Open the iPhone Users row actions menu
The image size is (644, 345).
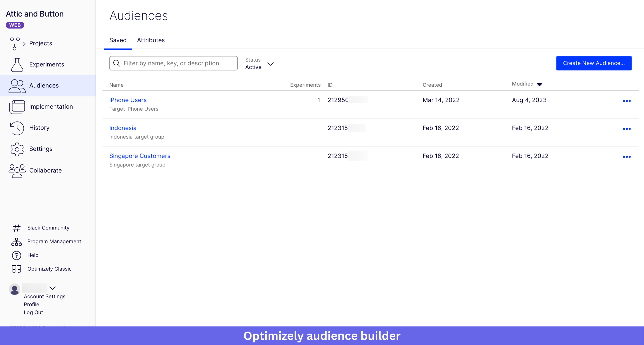point(627,101)
